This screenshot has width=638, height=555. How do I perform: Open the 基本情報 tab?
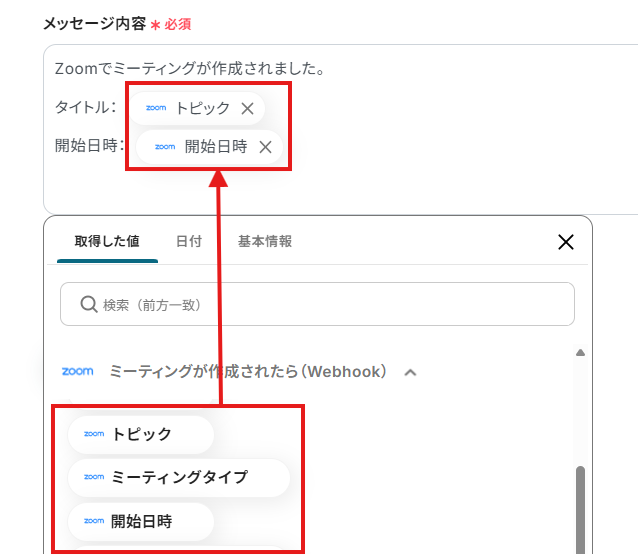(x=265, y=241)
